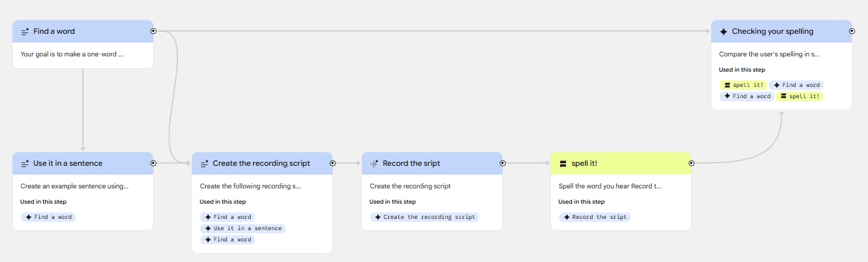The image size is (868, 262).
Task: Select 'Find a word' chip in Use it in a sentence
Action: 48,217
